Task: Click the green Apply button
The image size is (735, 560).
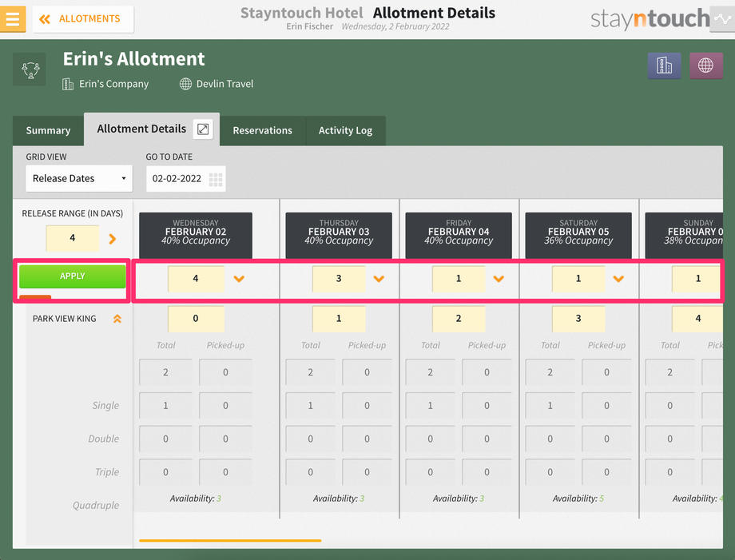Action: [72, 276]
